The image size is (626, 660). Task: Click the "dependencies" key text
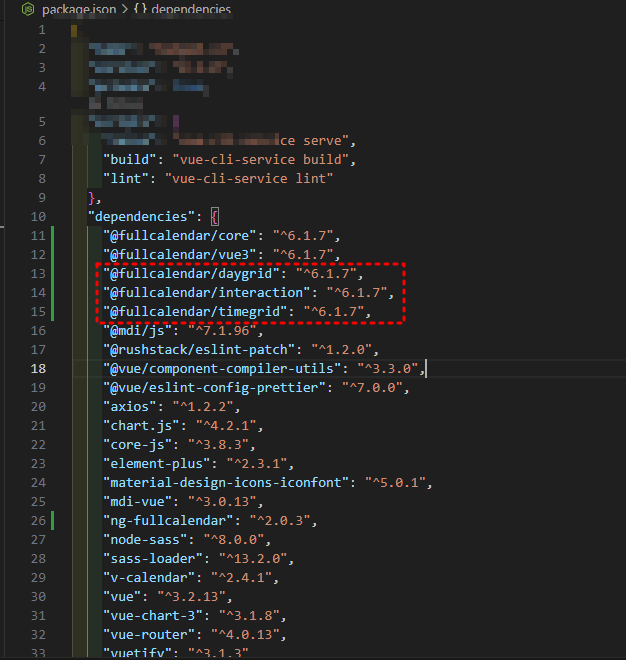tap(141, 217)
